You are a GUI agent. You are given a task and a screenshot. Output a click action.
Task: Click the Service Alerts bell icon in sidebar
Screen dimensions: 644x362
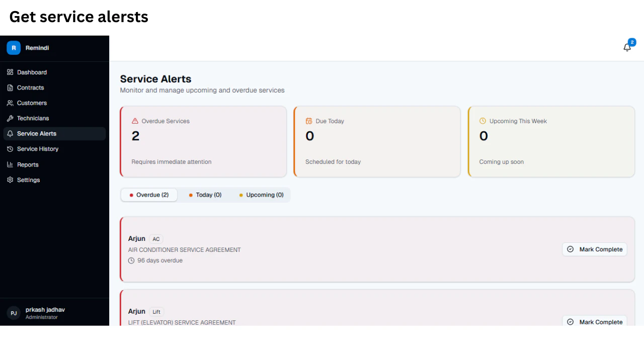(x=10, y=134)
